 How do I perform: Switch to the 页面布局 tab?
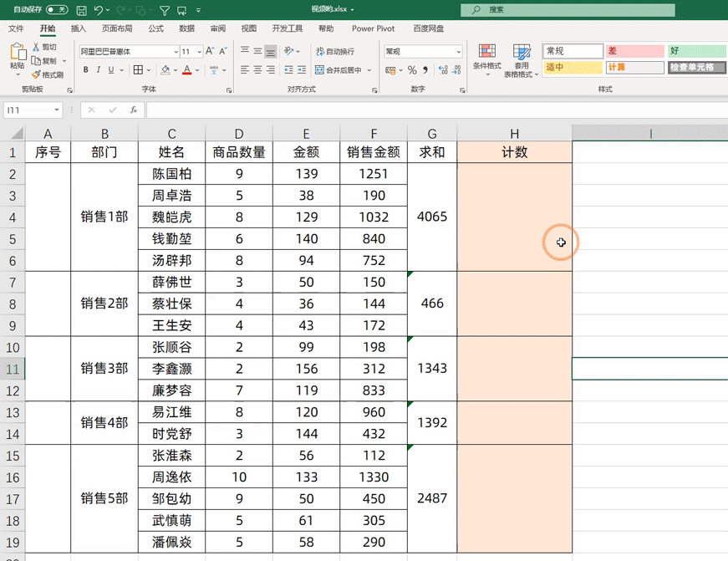117,28
